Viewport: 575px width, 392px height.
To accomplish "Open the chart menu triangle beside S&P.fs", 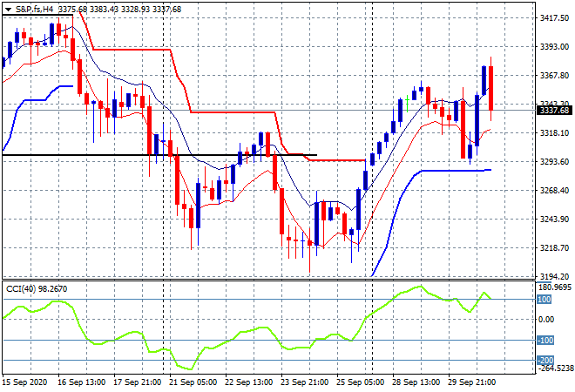I will (x=8, y=10).
